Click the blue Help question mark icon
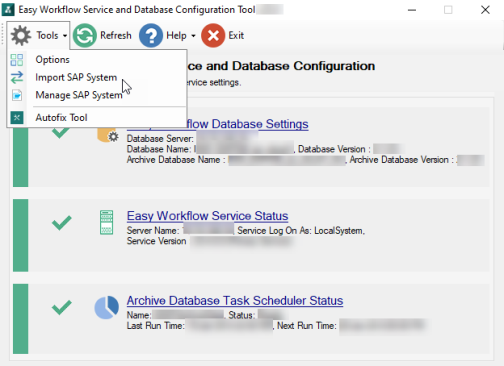 click(151, 35)
